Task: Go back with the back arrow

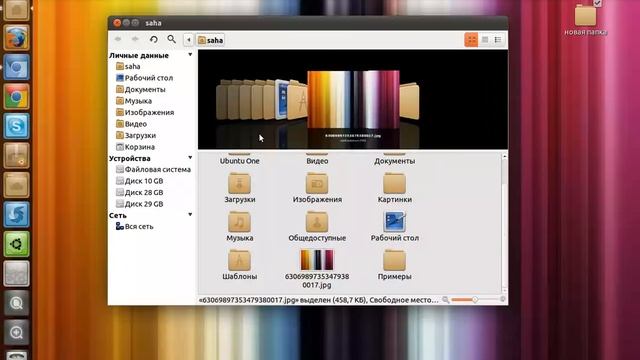Action: tap(118, 39)
